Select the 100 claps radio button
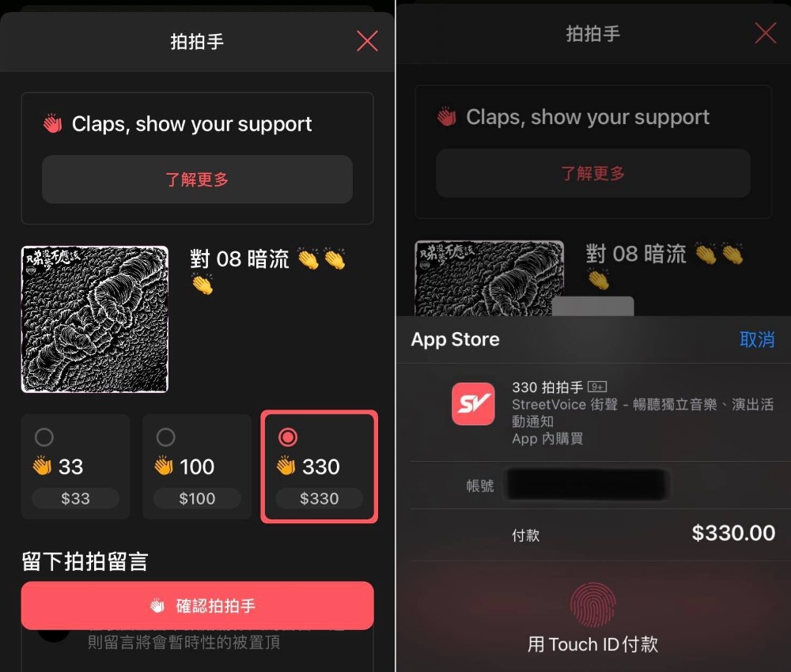791x672 pixels. click(165, 437)
